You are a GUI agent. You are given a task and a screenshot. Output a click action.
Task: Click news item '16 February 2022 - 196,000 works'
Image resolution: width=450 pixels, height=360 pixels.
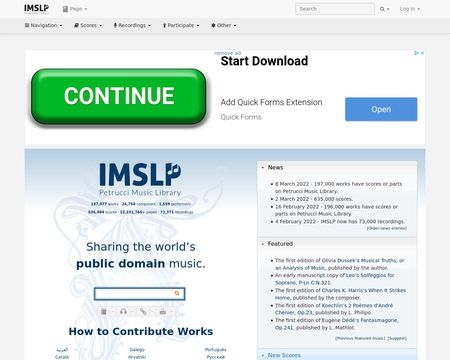(336, 210)
